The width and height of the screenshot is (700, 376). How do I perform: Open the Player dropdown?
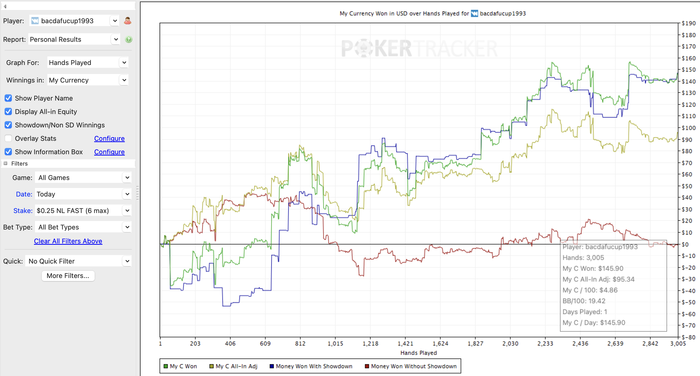pyautogui.click(x=75, y=21)
